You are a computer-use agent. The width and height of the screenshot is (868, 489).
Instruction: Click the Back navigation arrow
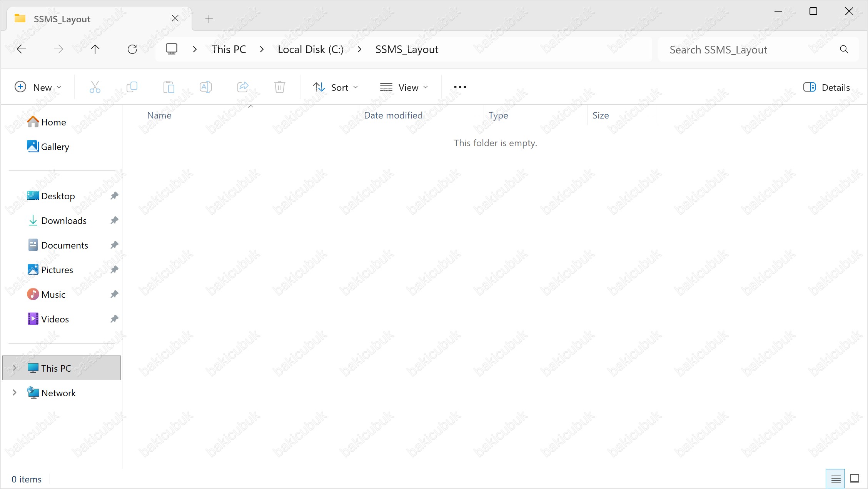point(22,49)
